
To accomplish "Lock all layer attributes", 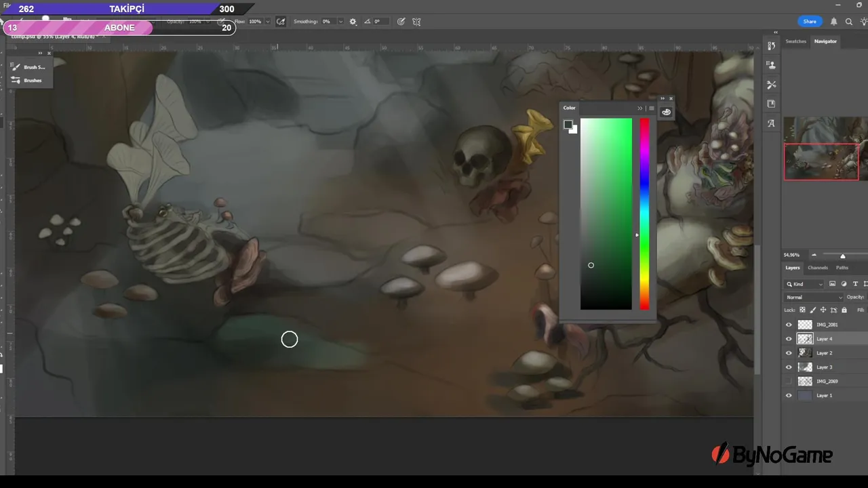I will click(x=844, y=310).
